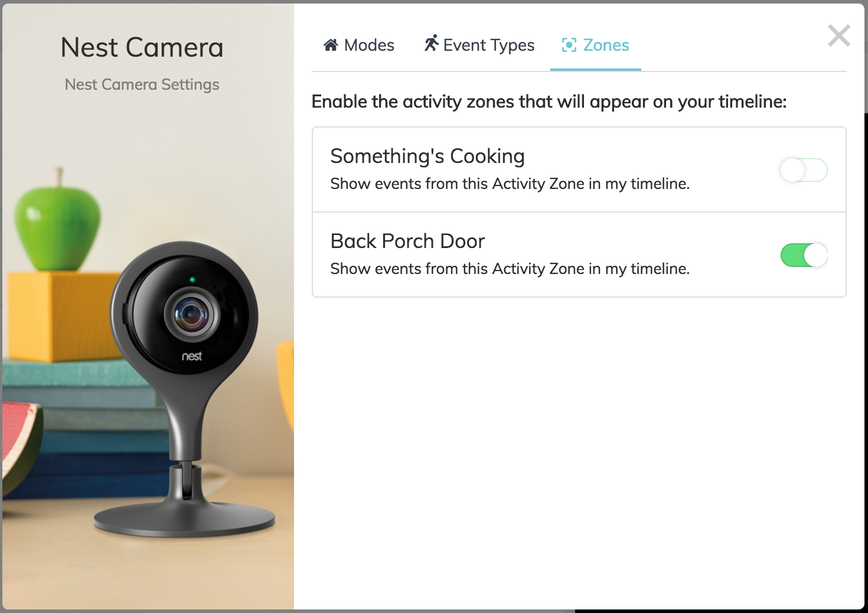Click the Enable the activity zones heading
868x613 pixels.
(549, 102)
